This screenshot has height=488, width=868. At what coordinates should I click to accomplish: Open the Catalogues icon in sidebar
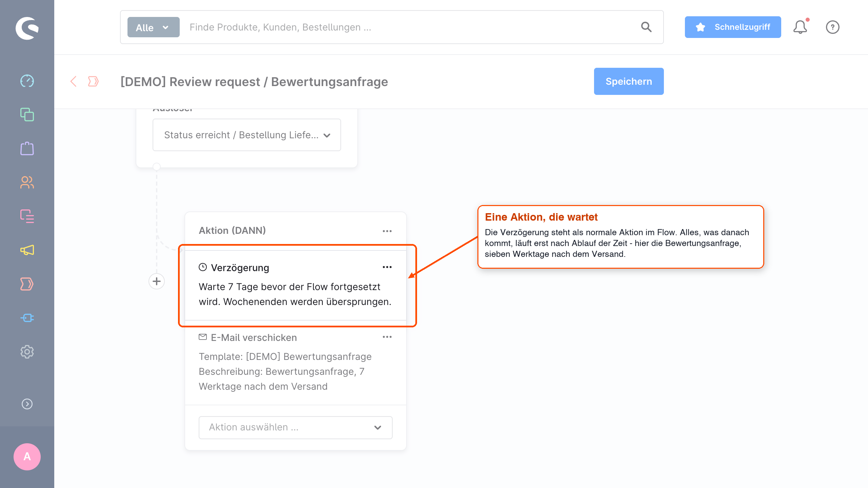(27, 115)
